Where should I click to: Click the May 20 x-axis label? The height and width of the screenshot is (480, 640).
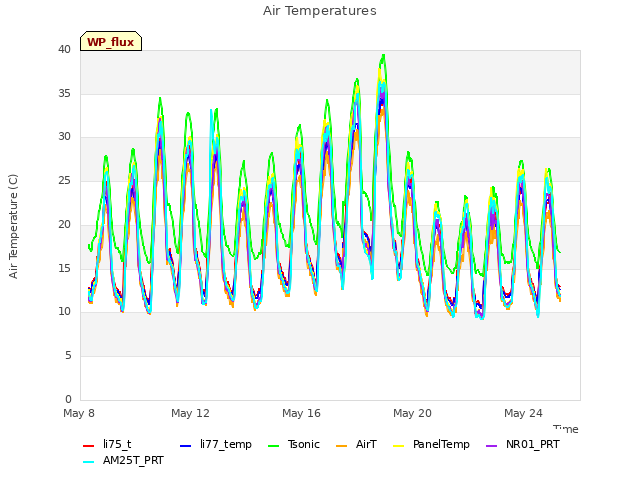412,413
